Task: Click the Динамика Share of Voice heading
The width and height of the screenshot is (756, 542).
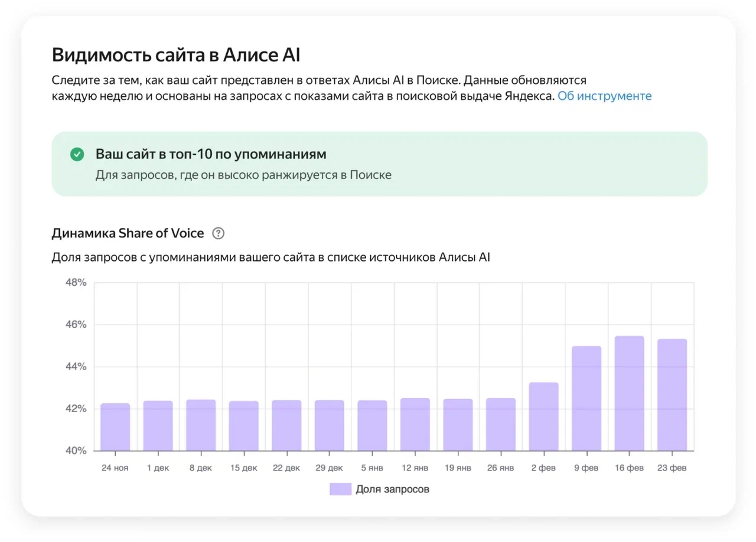Action: [126, 233]
